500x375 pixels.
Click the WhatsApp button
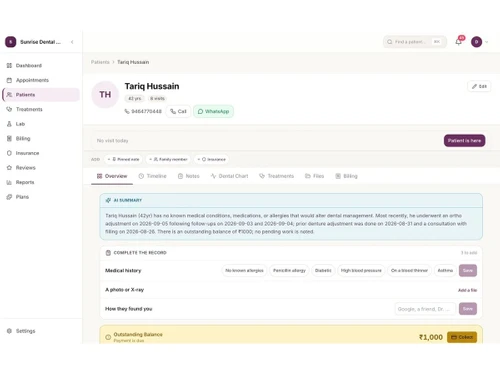pos(213,111)
